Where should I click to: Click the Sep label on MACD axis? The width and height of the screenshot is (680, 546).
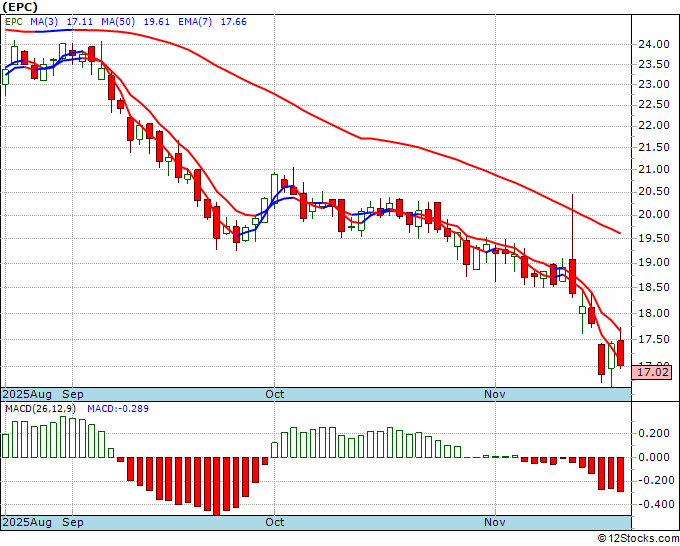(x=73, y=522)
